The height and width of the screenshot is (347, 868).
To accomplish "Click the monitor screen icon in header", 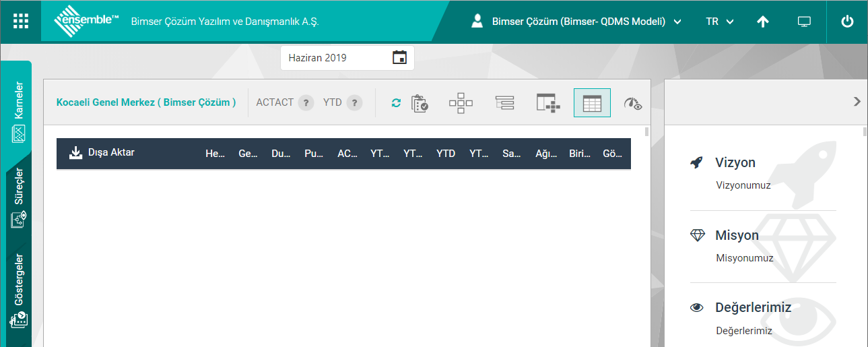I will (803, 22).
